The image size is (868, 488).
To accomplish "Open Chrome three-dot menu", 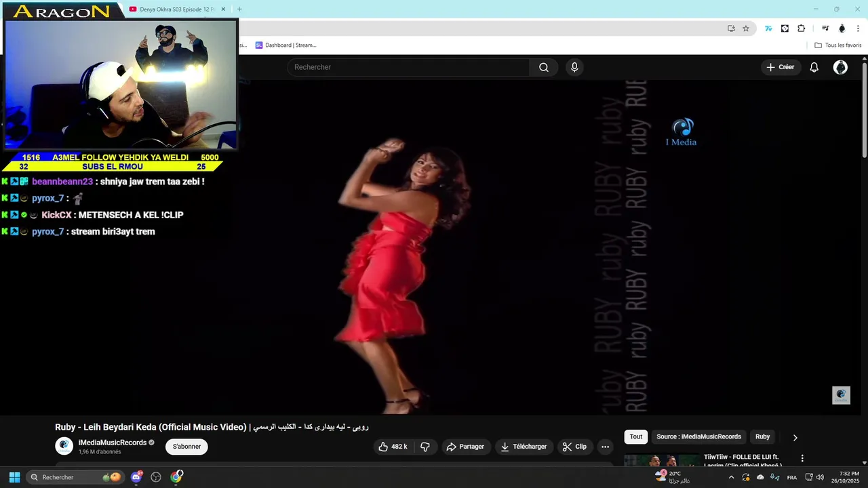I will [x=858, y=28].
